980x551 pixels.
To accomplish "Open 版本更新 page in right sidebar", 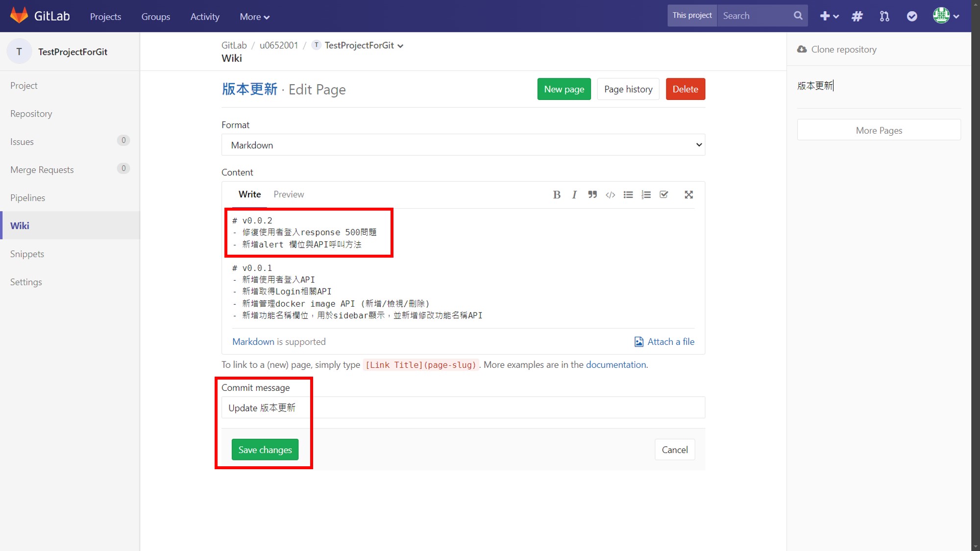I will click(815, 86).
